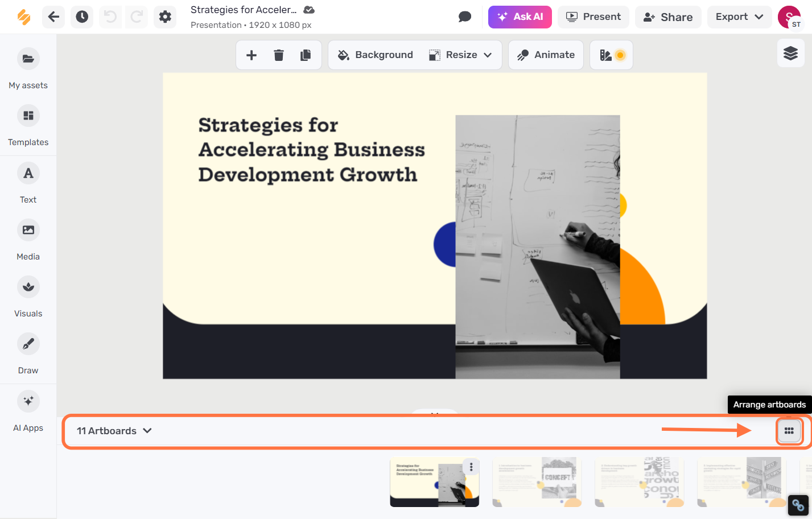Screen dimensions: 812x519
Task: Open first artboard thumbnail options menu
Action: point(471,467)
